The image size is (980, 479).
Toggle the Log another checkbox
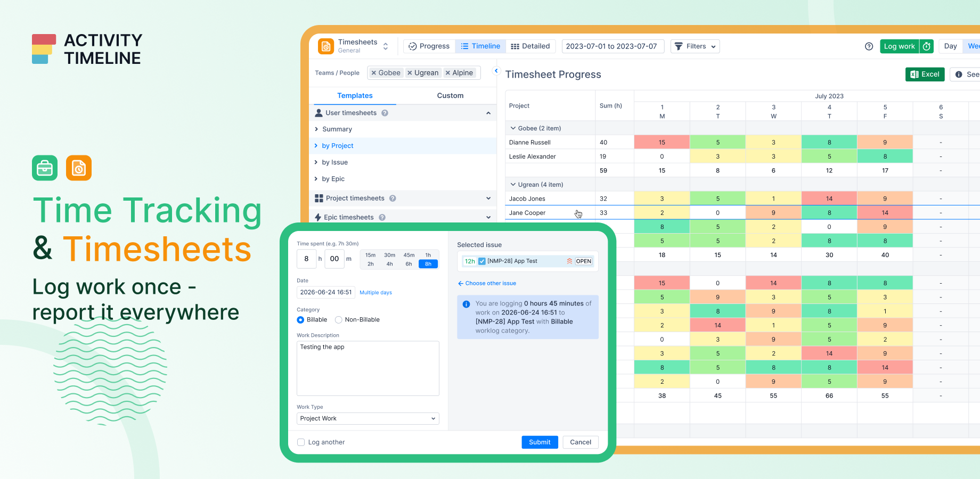coord(301,442)
